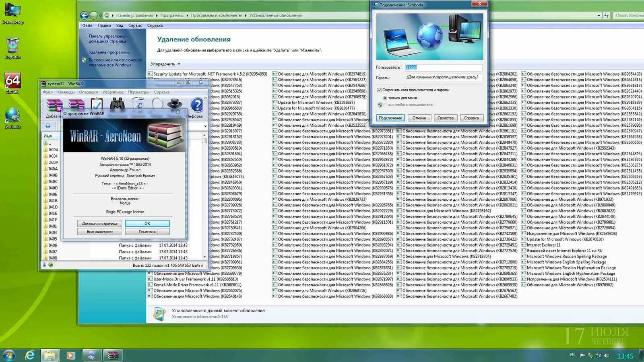644x362 pixels.
Task: Open Сервис menu in Control Panel window
Action: (x=135, y=25)
